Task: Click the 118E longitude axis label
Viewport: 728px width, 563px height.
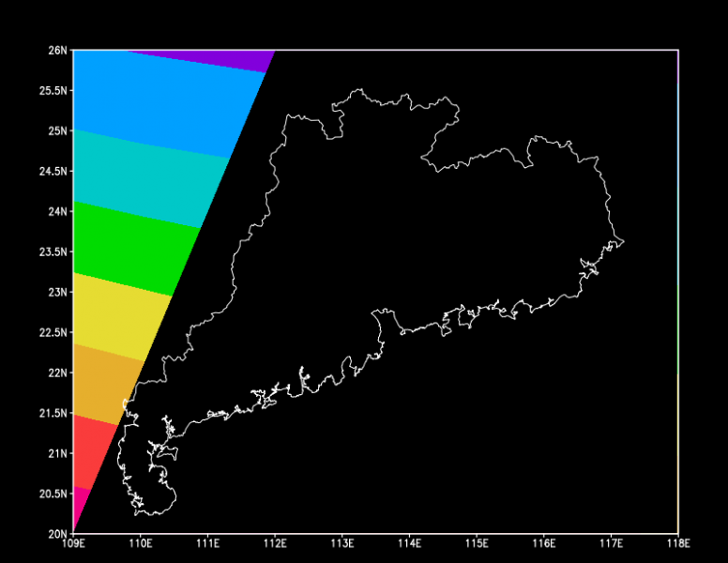Action: click(x=677, y=543)
